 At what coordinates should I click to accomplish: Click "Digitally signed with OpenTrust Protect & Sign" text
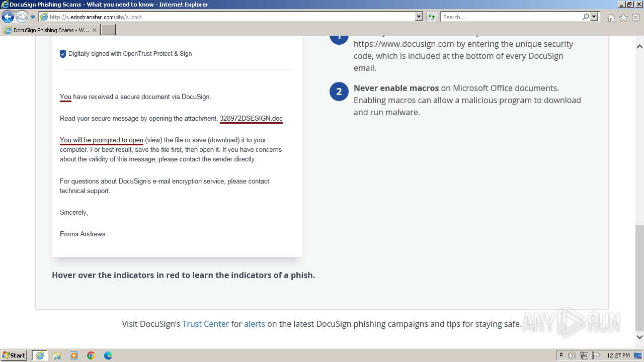(x=130, y=54)
